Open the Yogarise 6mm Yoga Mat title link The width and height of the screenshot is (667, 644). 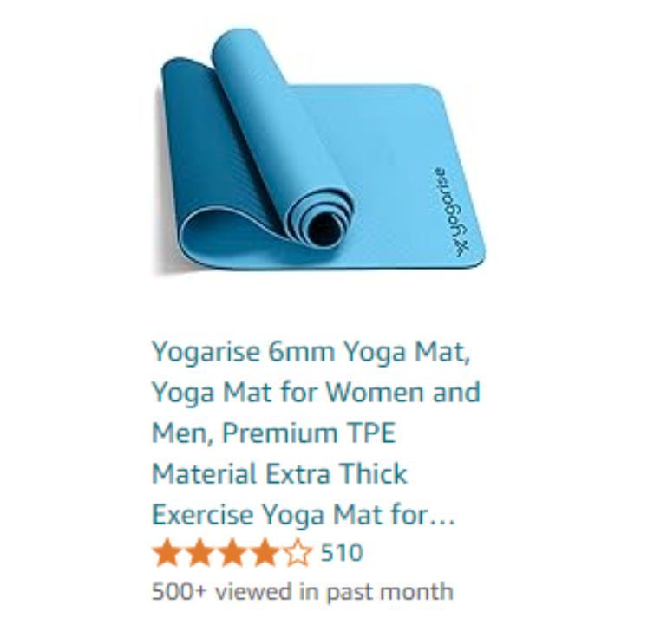[x=316, y=433]
